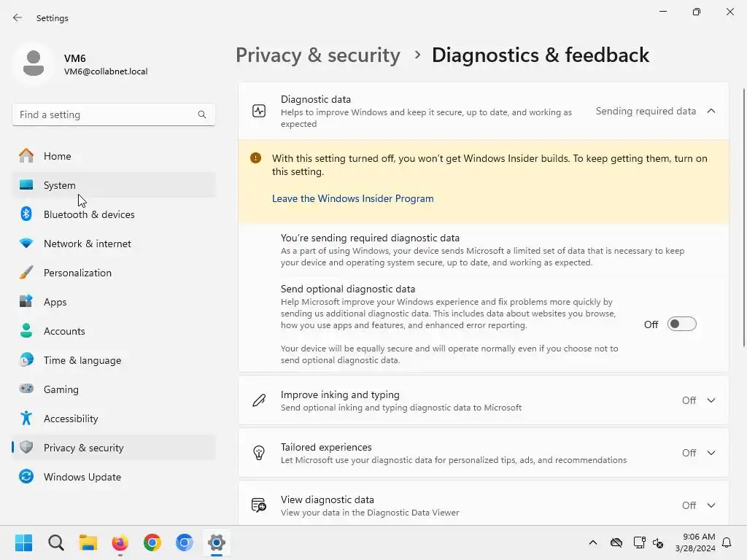Expand Improve inking and typing
The height and width of the screenshot is (560, 747).
pyautogui.click(x=711, y=400)
